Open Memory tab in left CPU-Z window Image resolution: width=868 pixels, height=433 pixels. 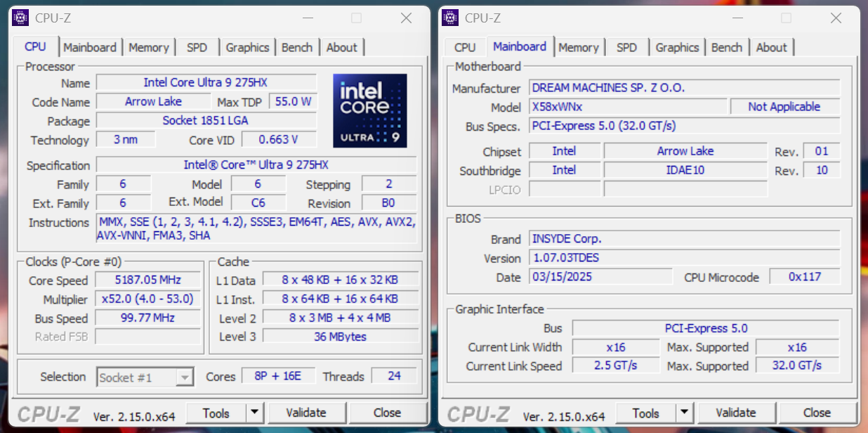(x=149, y=48)
